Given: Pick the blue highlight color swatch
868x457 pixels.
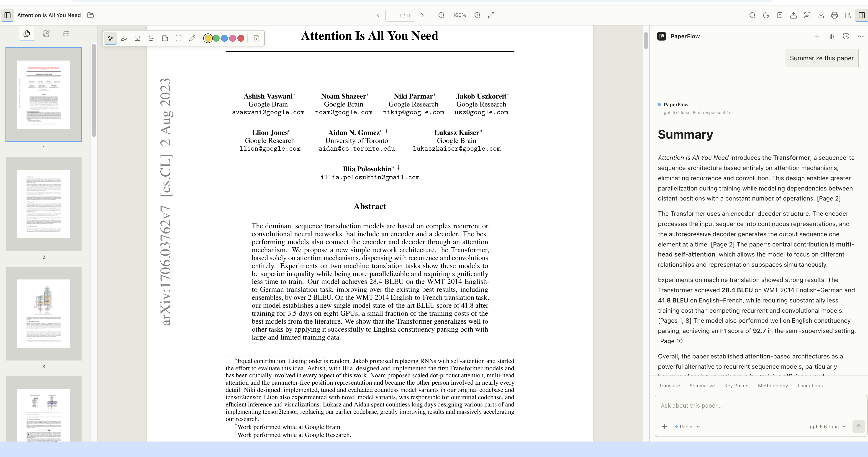Looking at the screenshot, I should pos(224,38).
